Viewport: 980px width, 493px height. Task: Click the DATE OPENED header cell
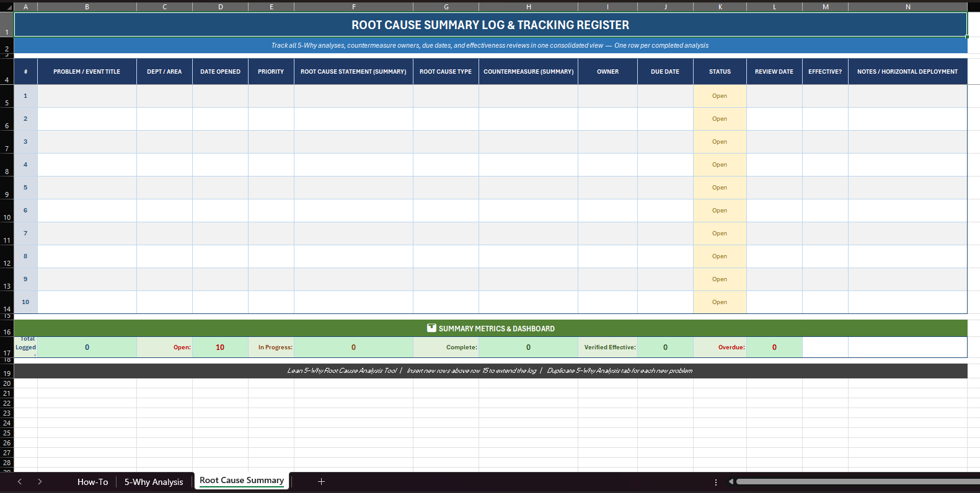point(220,72)
